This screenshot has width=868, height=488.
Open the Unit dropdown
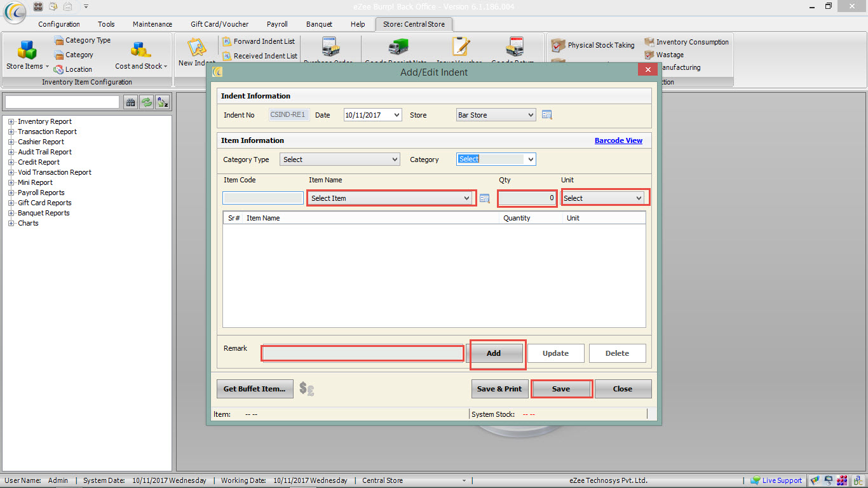tap(603, 198)
